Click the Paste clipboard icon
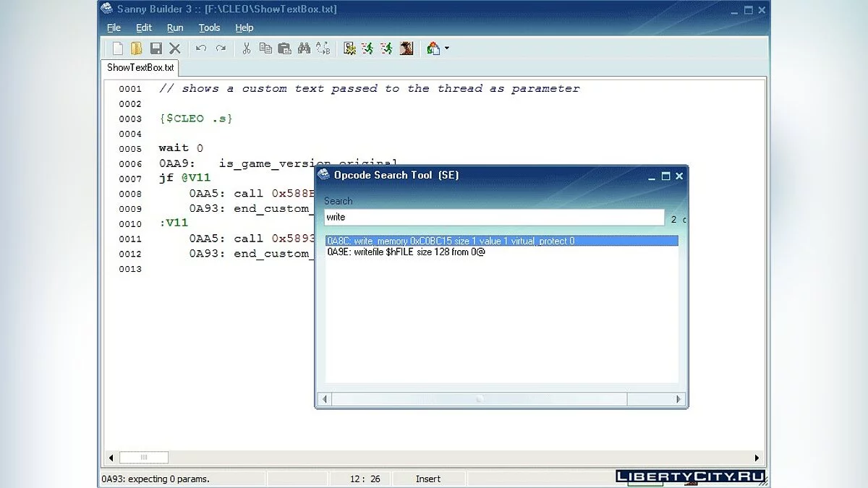868x488 pixels. (x=285, y=48)
